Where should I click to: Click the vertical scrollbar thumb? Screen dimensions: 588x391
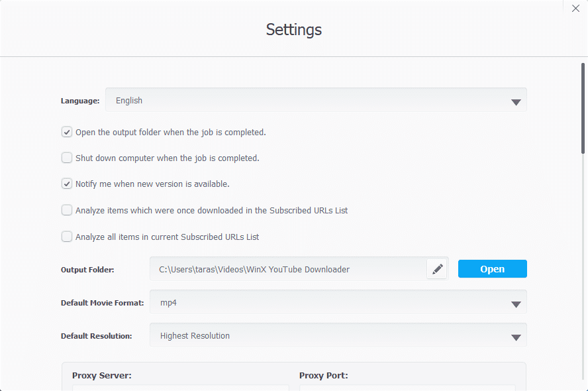583,108
